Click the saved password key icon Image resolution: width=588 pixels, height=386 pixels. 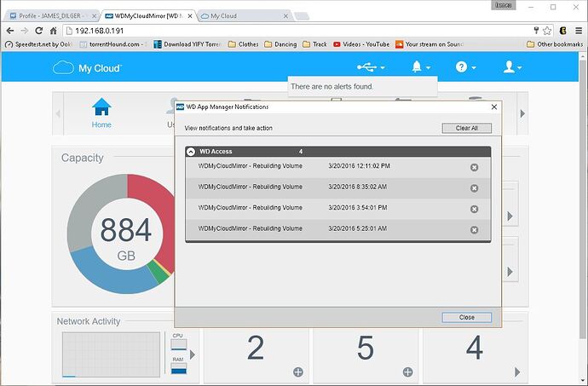(x=536, y=31)
